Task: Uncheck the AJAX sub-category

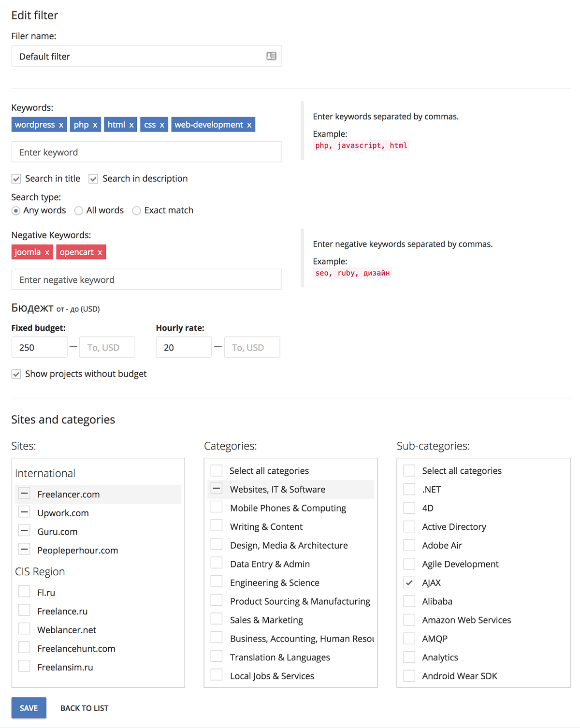Action: [409, 582]
